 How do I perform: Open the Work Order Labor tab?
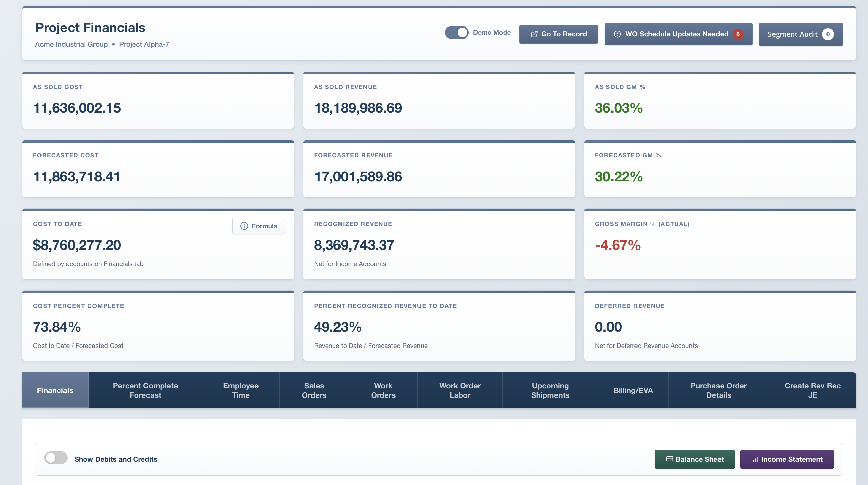coord(460,390)
